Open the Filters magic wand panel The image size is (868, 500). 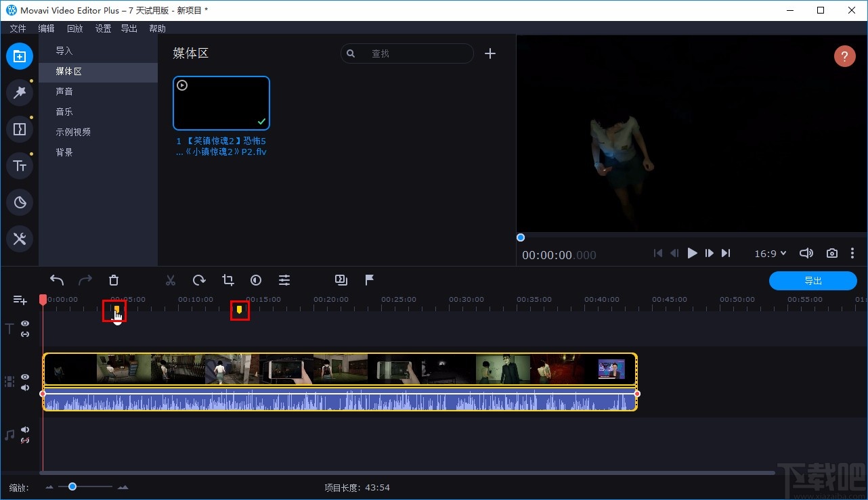[x=20, y=93]
